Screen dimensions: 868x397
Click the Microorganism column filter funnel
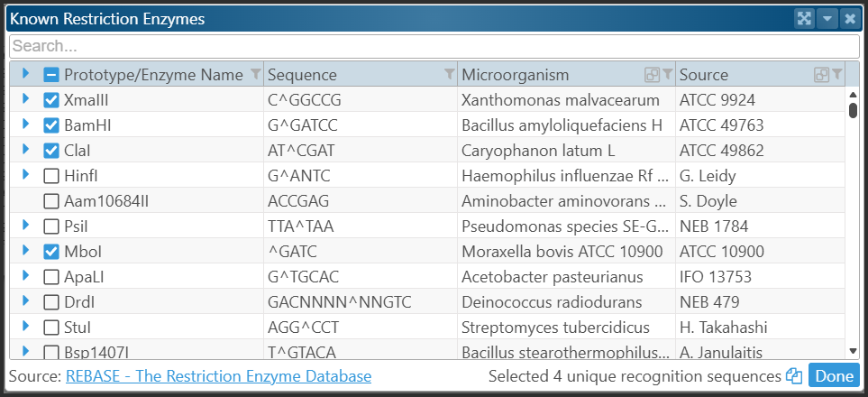click(668, 74)
